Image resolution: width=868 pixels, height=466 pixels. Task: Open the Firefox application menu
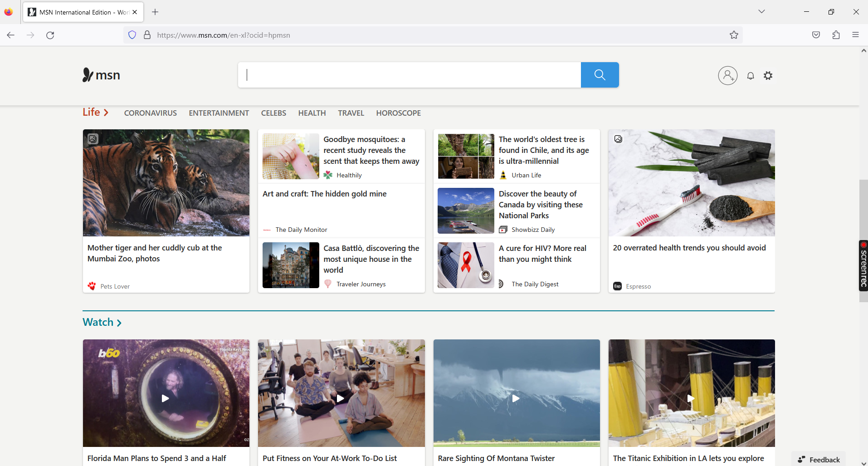tap(856, 35)
